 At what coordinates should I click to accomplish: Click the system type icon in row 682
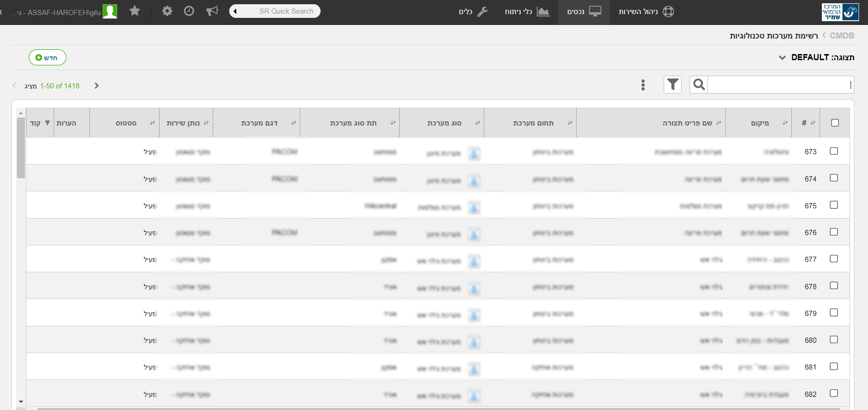coord(474,396)
